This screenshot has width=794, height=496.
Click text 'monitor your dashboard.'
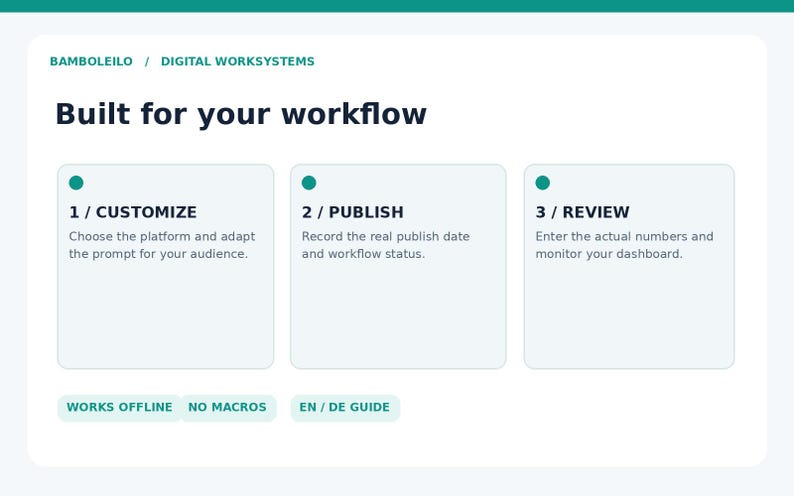click(x=609, y=254)
